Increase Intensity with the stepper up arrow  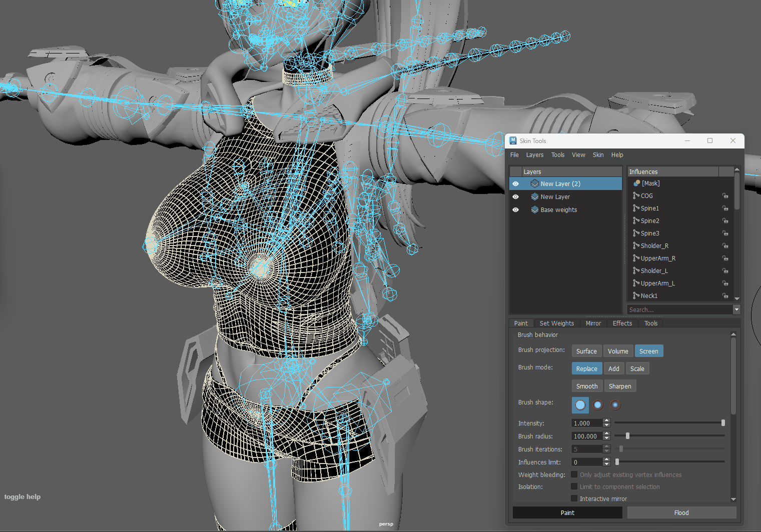pos(607,421)
